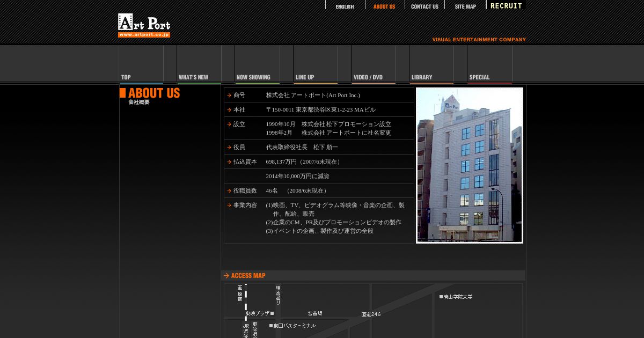Click business item (1)映画、TV、ビデオグラム
644x338 pixels.
(x=335, y=209)
